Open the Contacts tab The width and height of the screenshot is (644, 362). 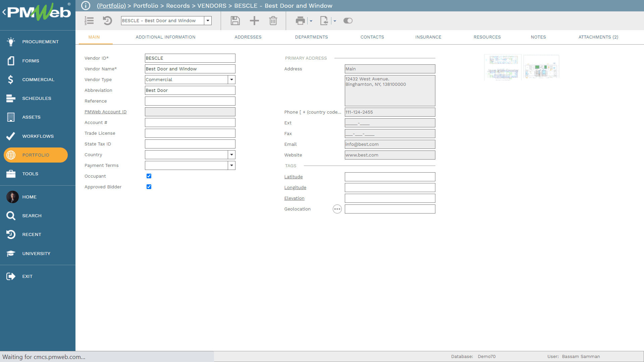click(372, 37)
